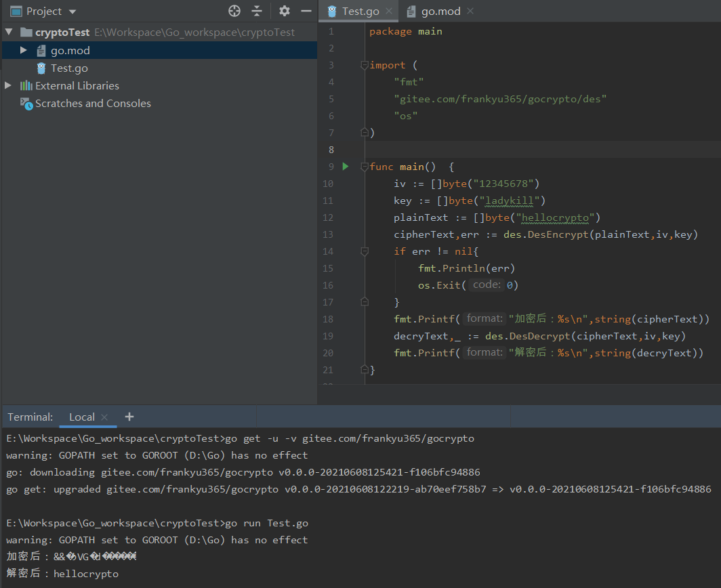Expand External Libraries node
Image resolution: width=721 pixels, height=588 pixels.
point(8,85)
